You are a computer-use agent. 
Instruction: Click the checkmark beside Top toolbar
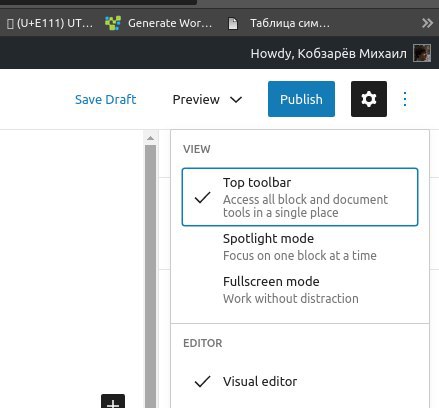[202, 197]
